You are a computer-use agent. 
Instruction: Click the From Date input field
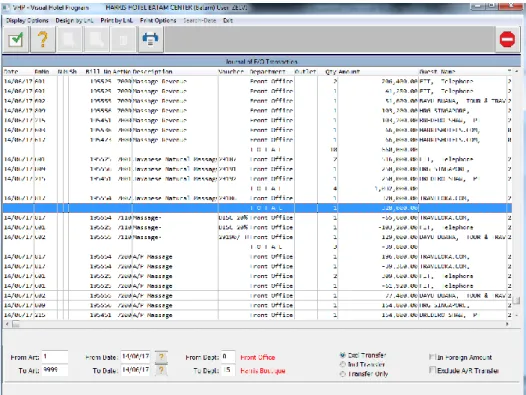pyautogui.click(x=136, y=357)
